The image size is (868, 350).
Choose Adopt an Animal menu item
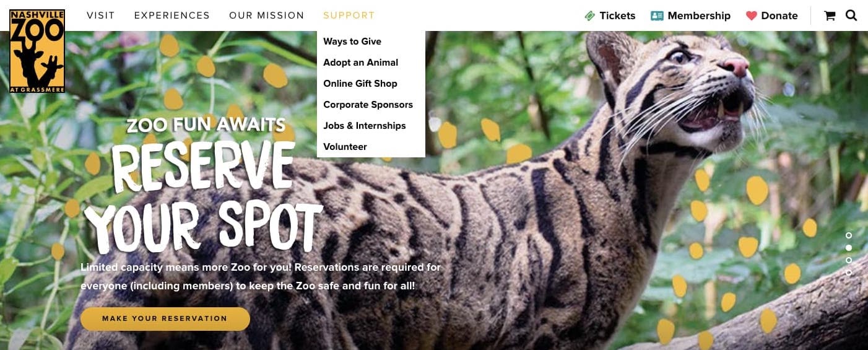point(361,63)
